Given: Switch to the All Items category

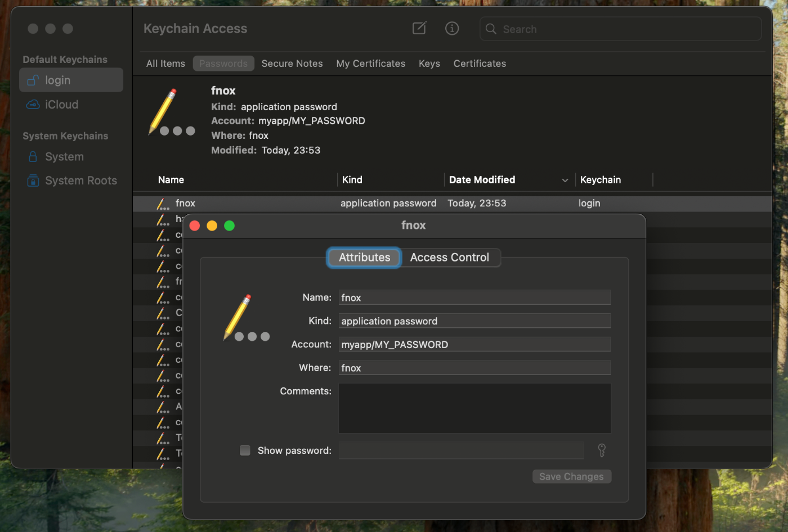Looking at the screenshot, I should (x=165, y=64).
